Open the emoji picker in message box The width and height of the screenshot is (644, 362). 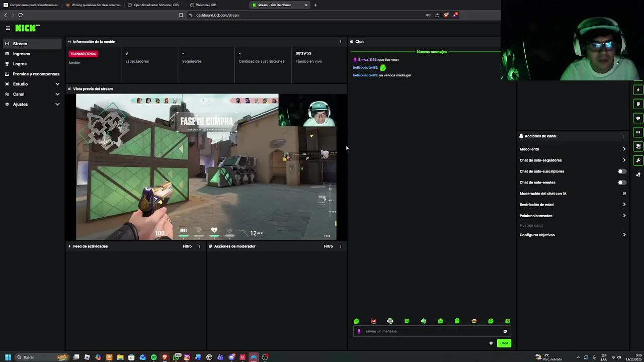click(505, 331)
